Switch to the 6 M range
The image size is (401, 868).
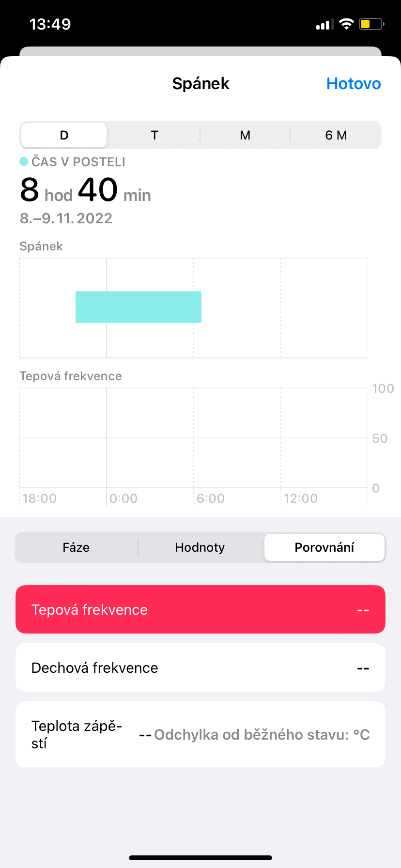pos(336,135)
